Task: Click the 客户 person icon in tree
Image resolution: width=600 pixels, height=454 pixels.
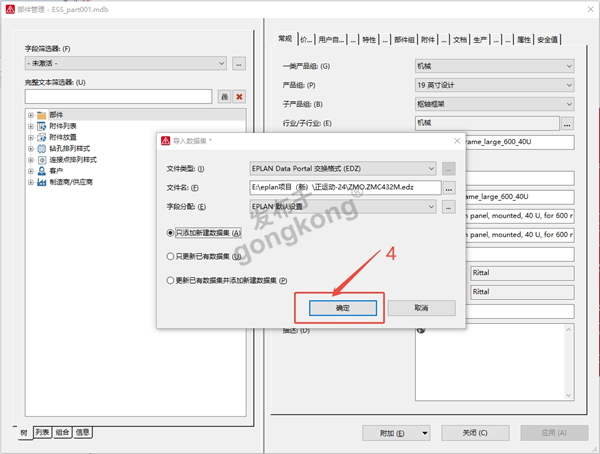Action: click(41, 171)
